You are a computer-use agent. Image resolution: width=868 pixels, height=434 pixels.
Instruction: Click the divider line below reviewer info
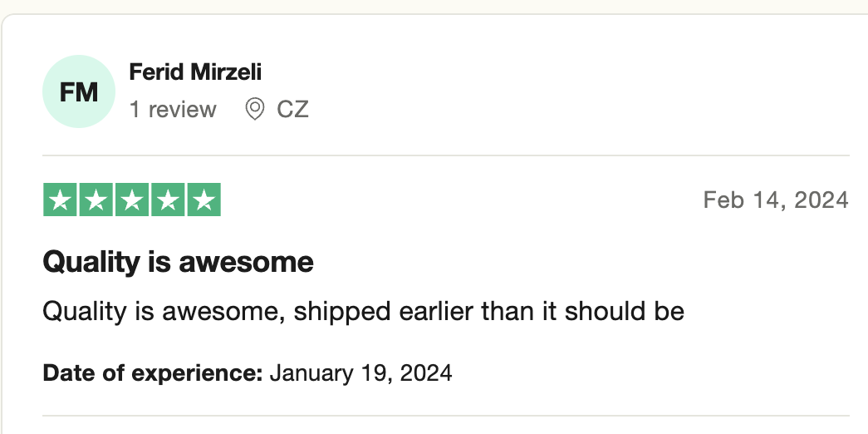tap(445, 155)
